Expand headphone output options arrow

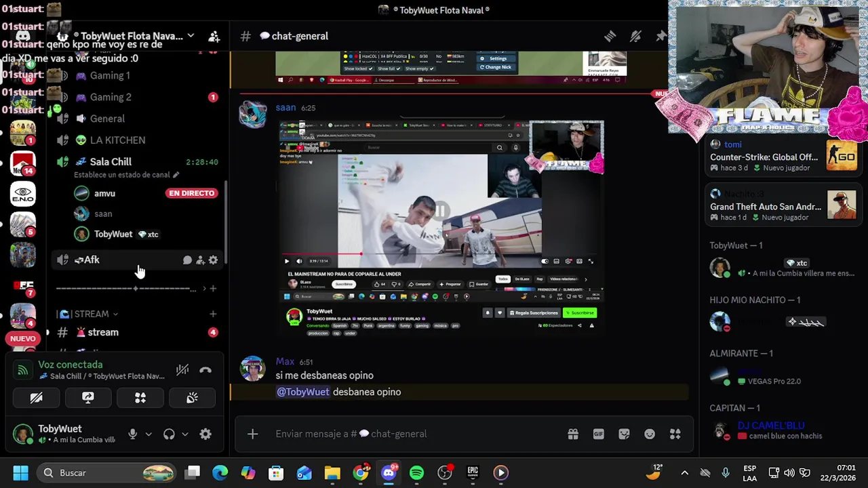(x=184, y=434)
